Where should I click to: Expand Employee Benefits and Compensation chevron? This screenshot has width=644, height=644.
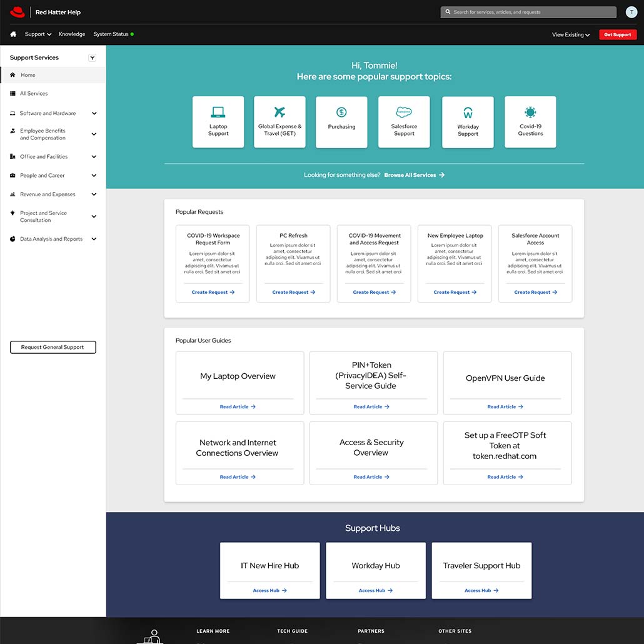[x=94, y=134]
